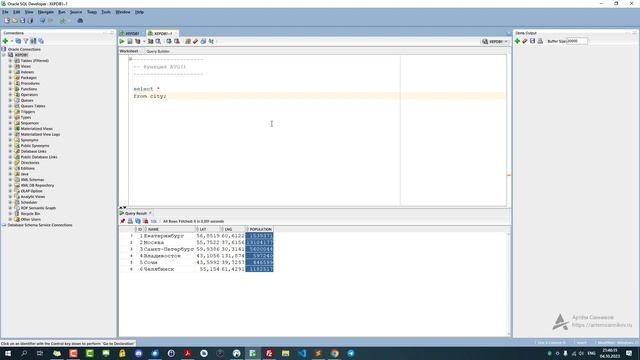The width and height of the screenshot is (640, 360).
Task: Expand the Functions tree node
Action: click(x=11, y=89)
